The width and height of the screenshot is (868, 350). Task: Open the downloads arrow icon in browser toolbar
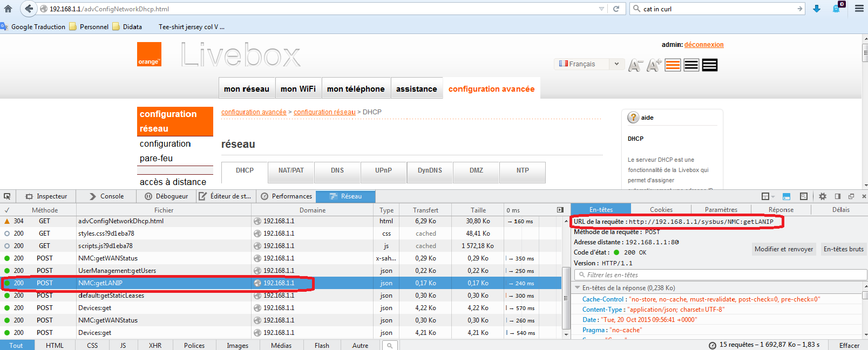(817, 9)
